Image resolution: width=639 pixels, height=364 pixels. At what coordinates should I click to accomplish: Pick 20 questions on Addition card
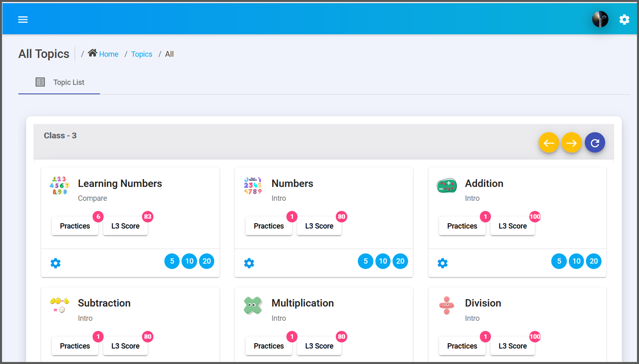tap(593, 261)
